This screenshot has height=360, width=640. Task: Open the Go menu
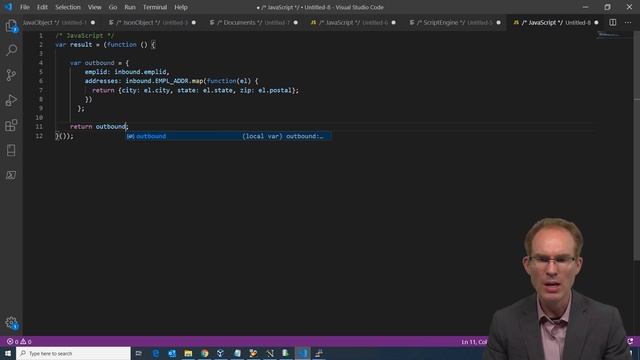pyautogui.click(x=113, y=7)
